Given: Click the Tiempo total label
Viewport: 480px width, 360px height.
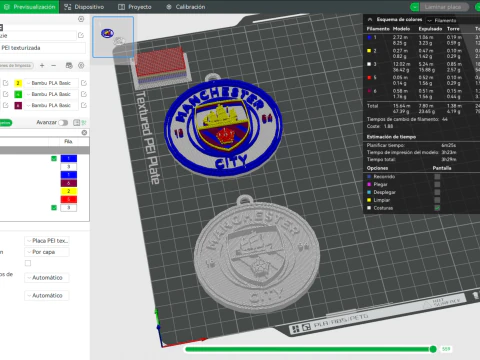Looking at the screenshot, I should [381, 159].
